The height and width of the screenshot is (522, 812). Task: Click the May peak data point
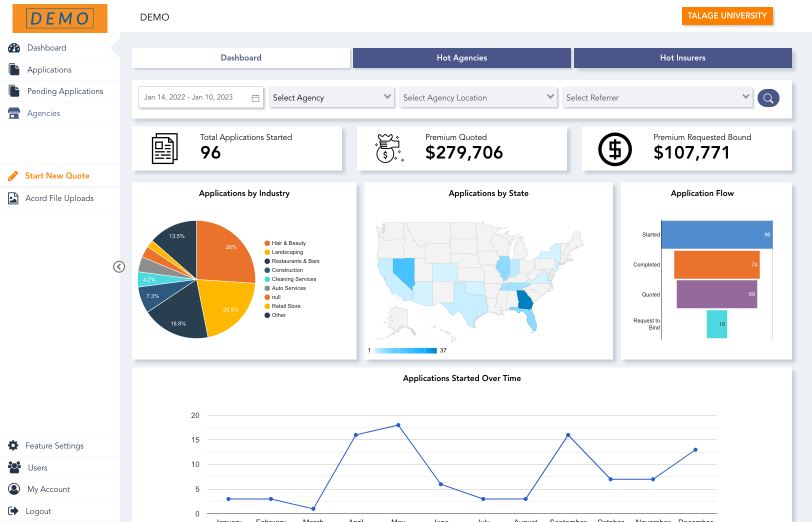pyautogui.click(x=398, y=425)
